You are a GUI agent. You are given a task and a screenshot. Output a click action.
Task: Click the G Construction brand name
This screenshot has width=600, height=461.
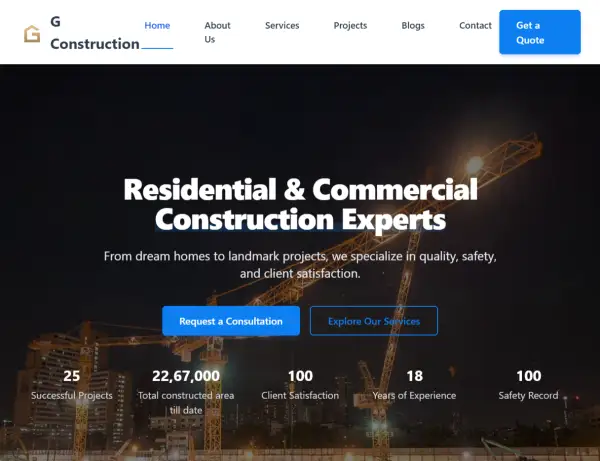click(x=94, y=33)
